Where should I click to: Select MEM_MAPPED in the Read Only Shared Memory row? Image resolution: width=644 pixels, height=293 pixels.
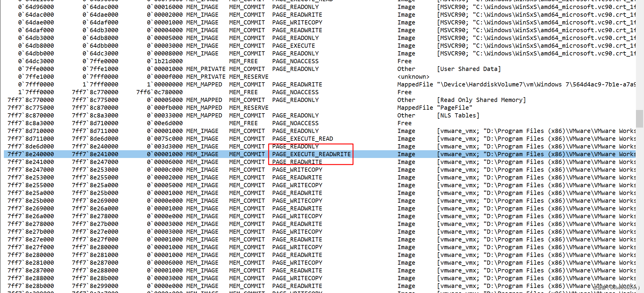(x=204, y=100)
